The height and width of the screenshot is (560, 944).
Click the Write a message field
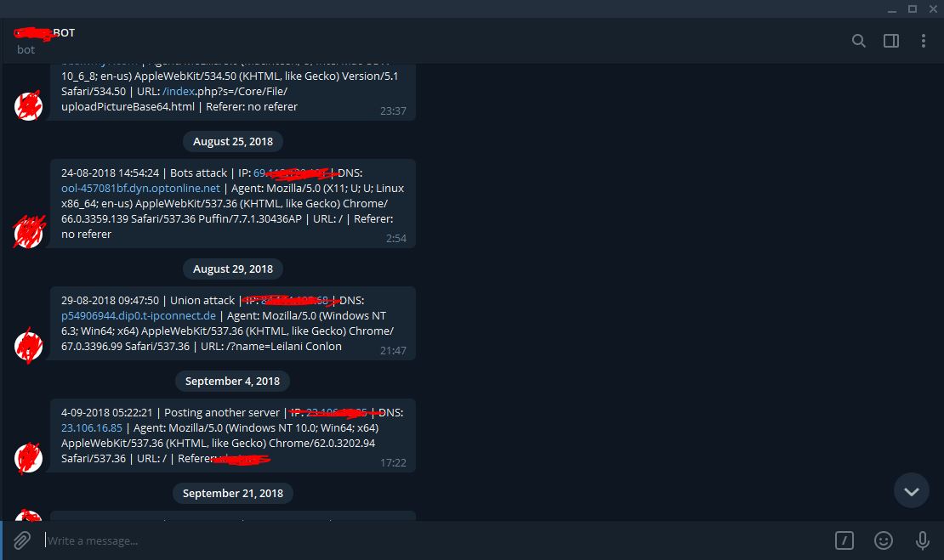[x=434, y=540]
